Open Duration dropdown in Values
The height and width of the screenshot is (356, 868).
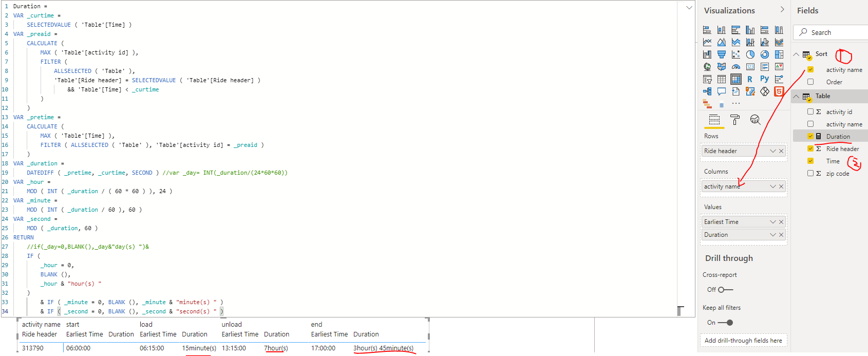tap(773, 235)
